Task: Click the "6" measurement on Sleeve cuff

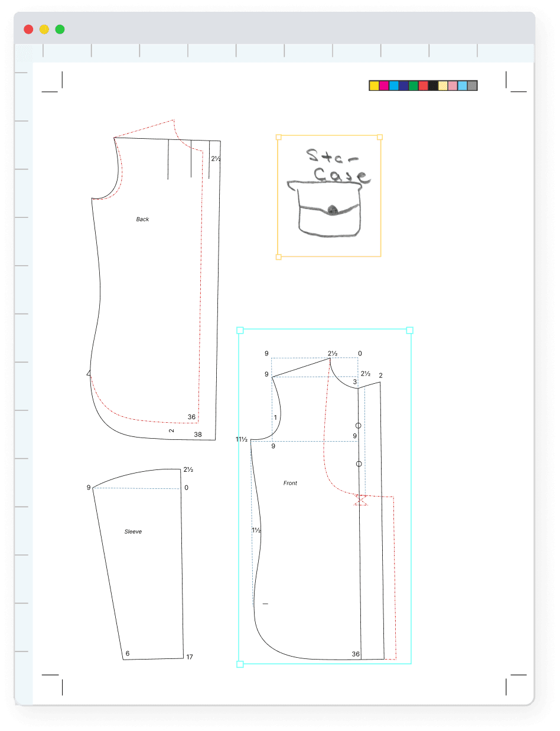Action: [128, 654]
